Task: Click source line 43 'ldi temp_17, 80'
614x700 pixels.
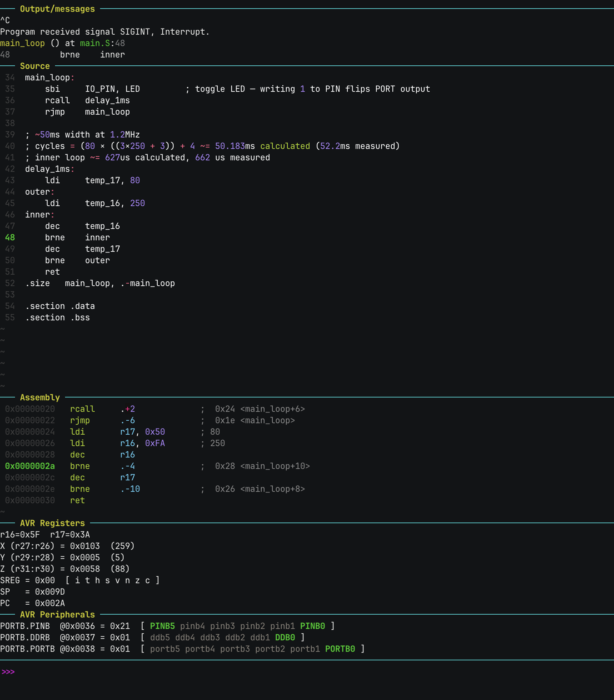Action: (x=93, y=180)
